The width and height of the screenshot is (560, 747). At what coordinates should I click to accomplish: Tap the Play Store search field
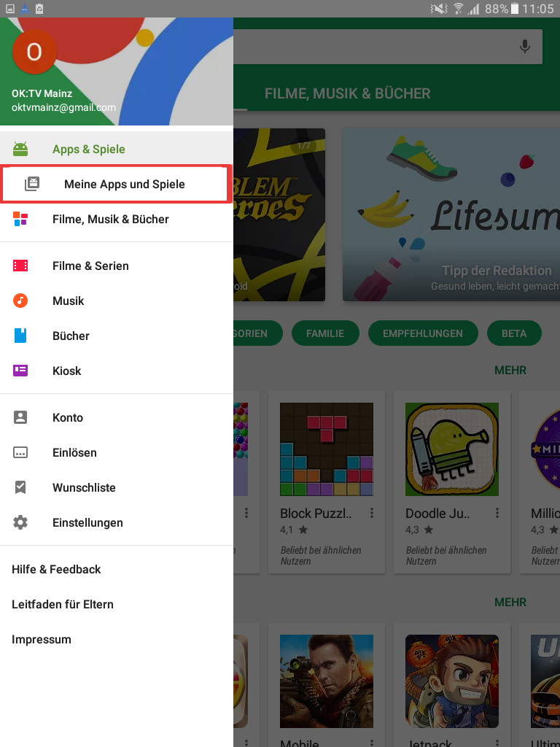[388, 47]
